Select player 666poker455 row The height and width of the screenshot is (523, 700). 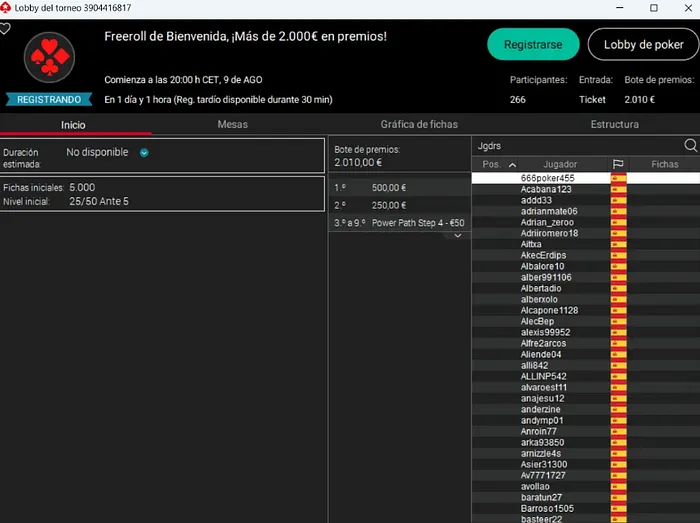[x=586, y=178]
